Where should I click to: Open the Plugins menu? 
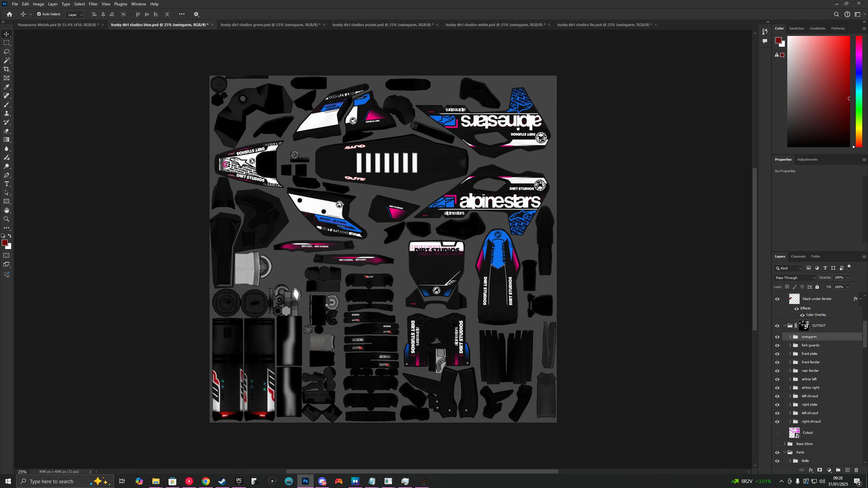[x=121, y=4]
